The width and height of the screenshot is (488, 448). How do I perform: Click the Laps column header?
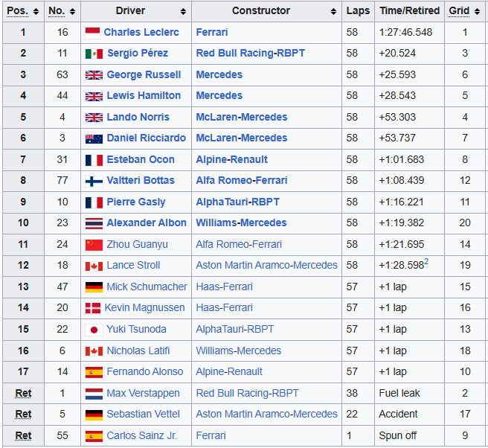[x=358, y=11]
